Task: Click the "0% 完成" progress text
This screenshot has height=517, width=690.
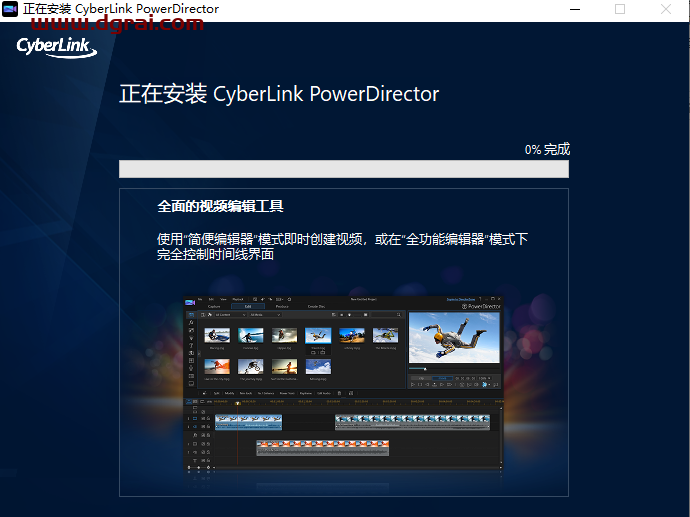Action: (x=547, y=150)
